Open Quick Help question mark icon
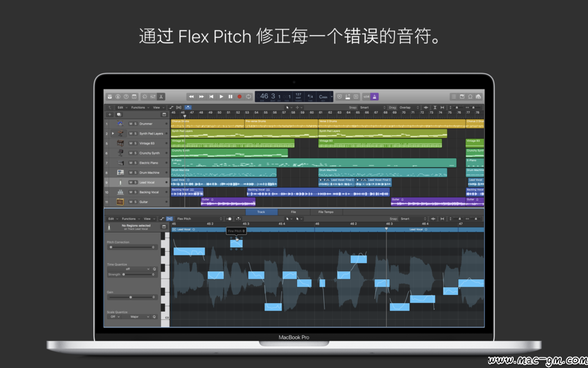This screenshot has width=588, height=368. click(x=126, y=96)
